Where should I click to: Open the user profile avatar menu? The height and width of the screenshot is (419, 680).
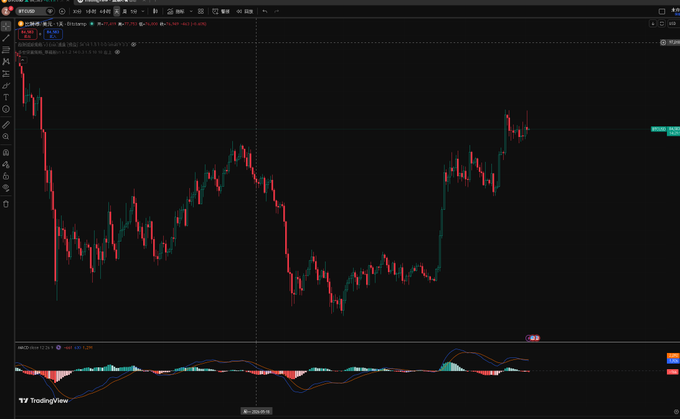pyautogui.click(x=6, y=11)
